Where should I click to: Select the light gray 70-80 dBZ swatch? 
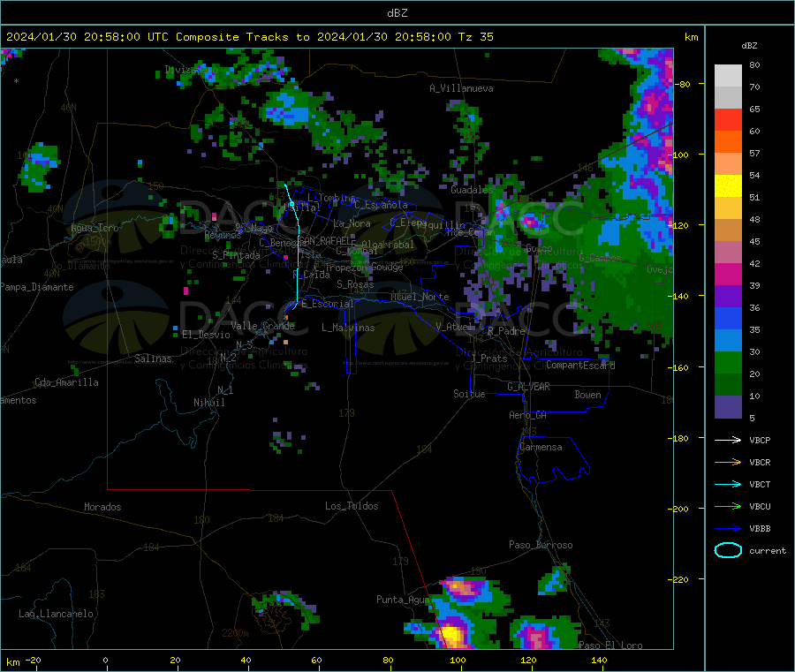[728, 76]
